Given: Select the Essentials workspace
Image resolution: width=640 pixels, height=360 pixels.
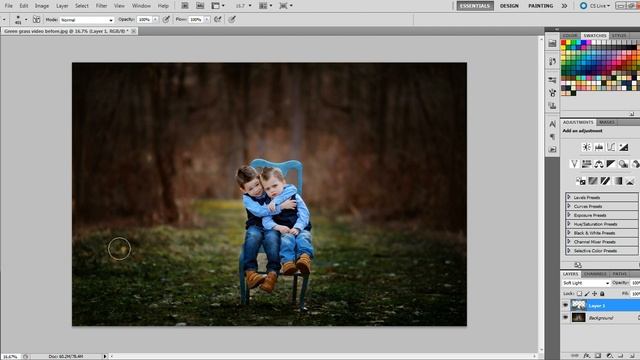Looking at the screenshot, I should pyautogui.click(x=475, y=6).
